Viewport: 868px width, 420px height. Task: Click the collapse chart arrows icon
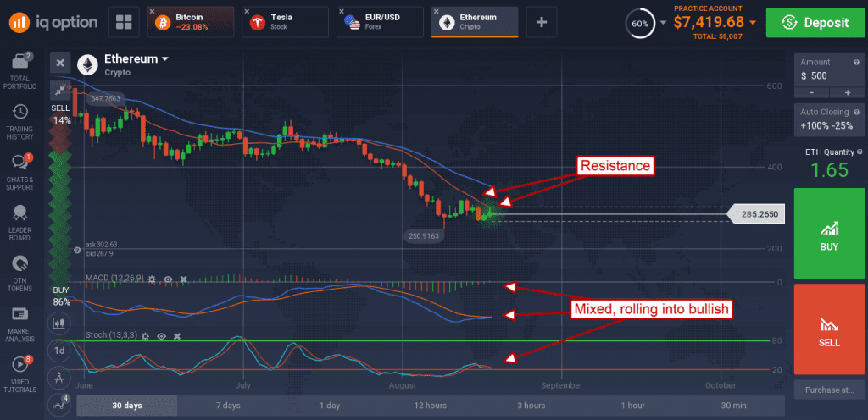(x=60, y=90)
